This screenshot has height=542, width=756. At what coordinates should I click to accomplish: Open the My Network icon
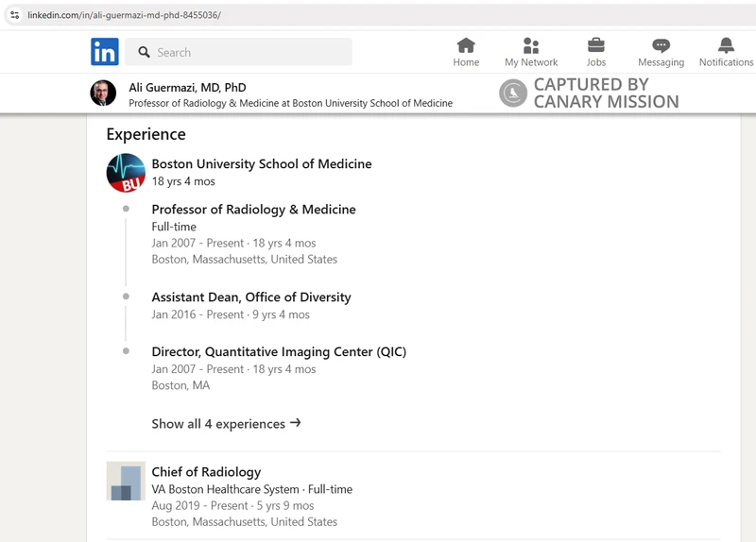[531, 45]
